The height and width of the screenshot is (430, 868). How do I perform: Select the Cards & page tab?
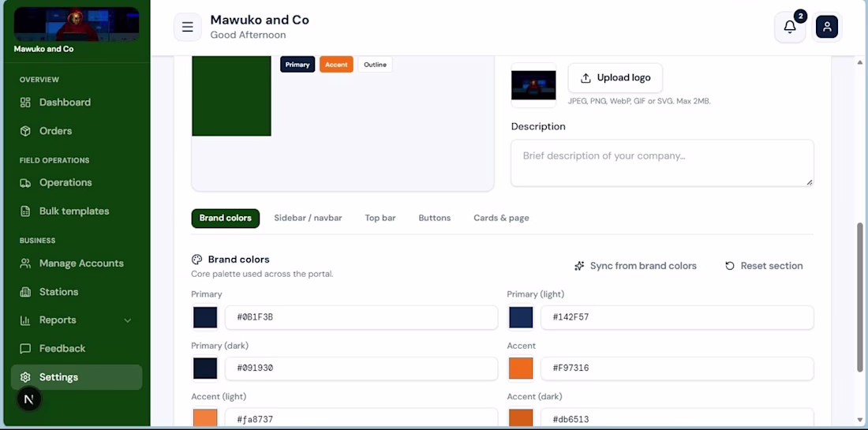point(501,218)
